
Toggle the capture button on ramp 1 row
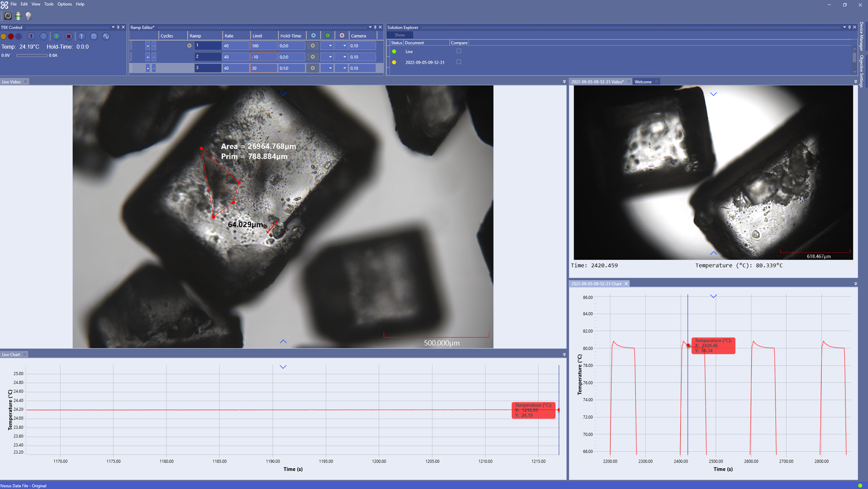(312, 46)
